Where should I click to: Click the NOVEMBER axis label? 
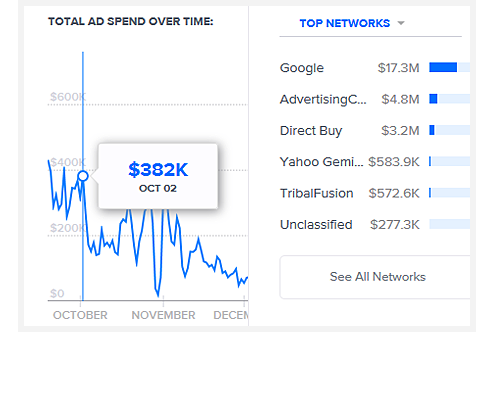163,315
